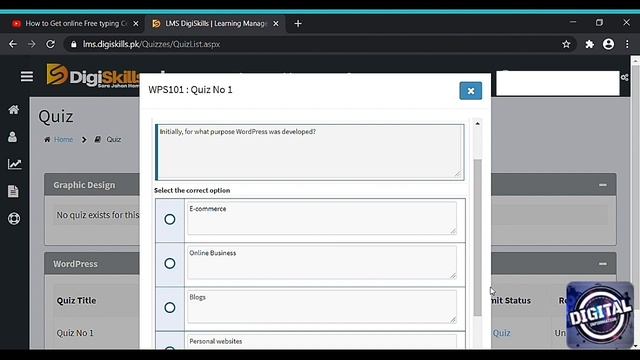Go forward using the browser forward arrow
Image resolution: width=640 pixels, height=360 pixels.
point(31,44)
